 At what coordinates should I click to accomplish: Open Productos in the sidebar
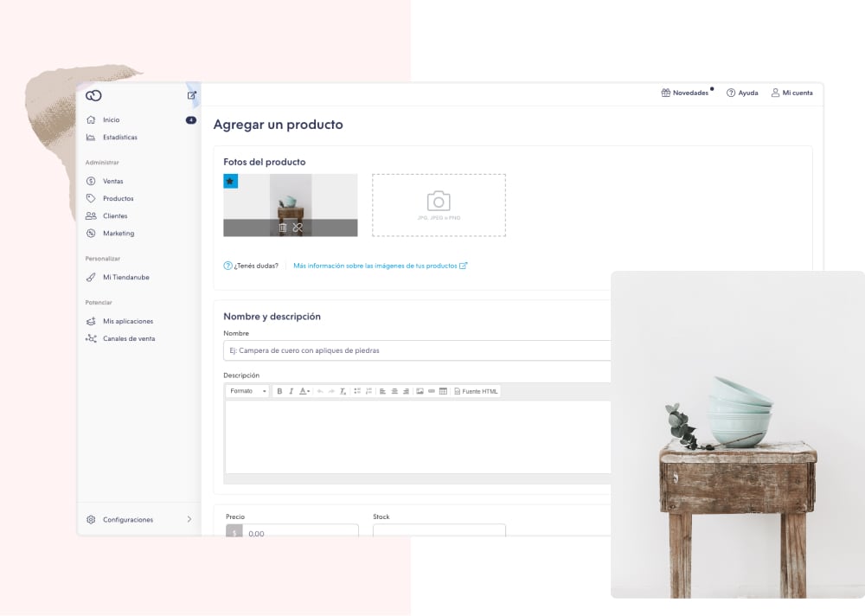pyautogui.click(x=118, y=198)
